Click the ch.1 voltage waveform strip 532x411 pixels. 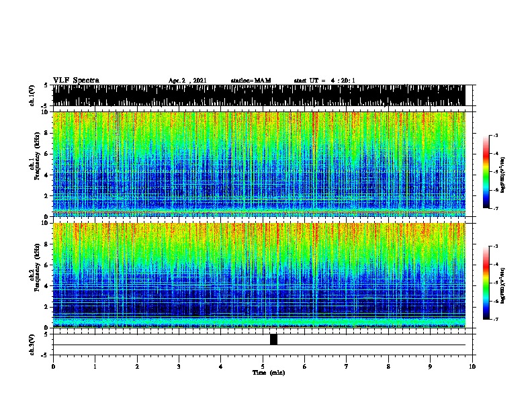(x=259, y=95)
